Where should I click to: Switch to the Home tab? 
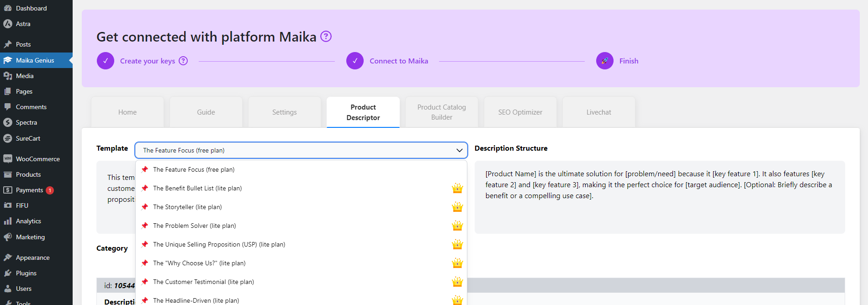coord(127,112)
